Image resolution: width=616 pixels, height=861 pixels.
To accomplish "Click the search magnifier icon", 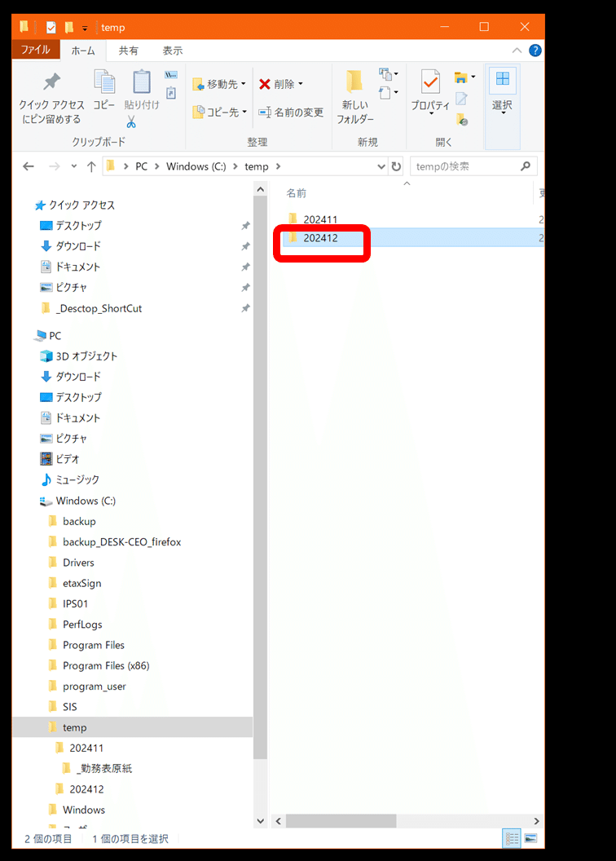I will tap(526, 166).
